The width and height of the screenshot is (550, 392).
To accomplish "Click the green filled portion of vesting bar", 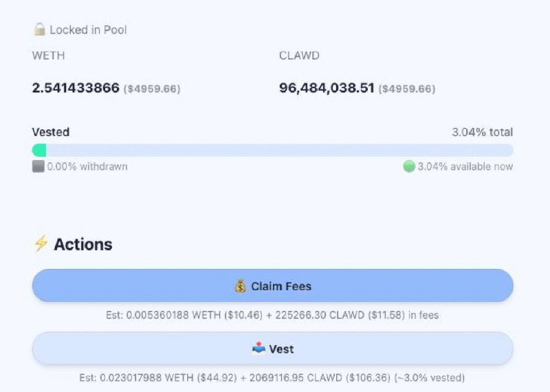I will 39,150.
